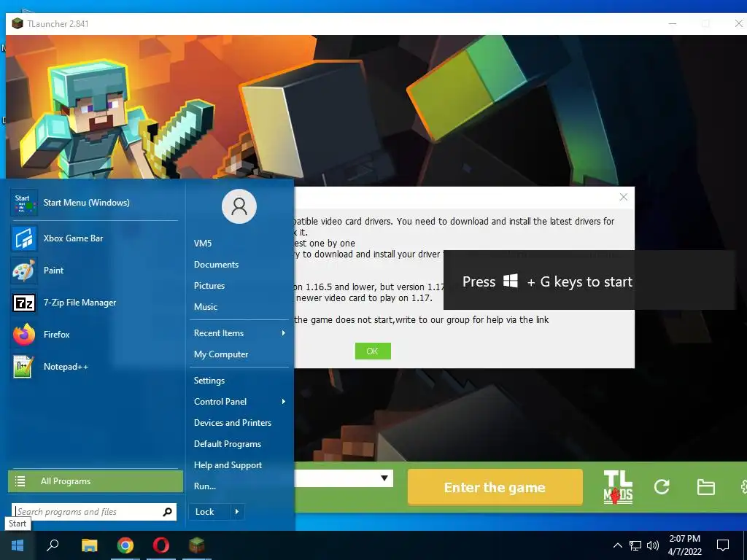Screen dimensions: 747x560
Task: Open taskbar search magnifier
Action: click(53, 545)
